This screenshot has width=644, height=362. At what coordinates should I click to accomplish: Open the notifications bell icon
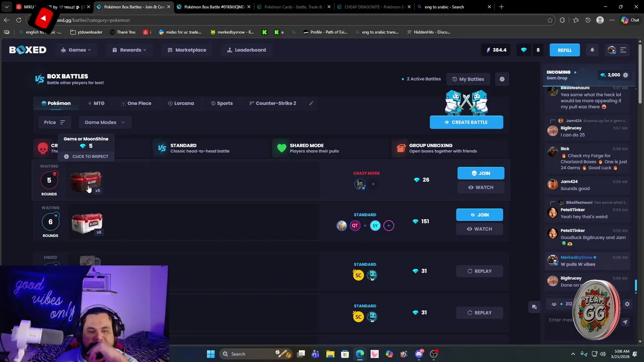coord(592,50)
